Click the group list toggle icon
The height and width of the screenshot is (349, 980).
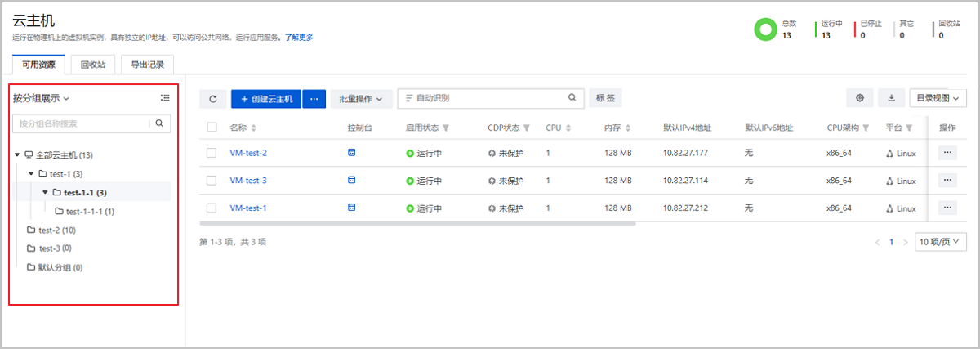(165, 98)
